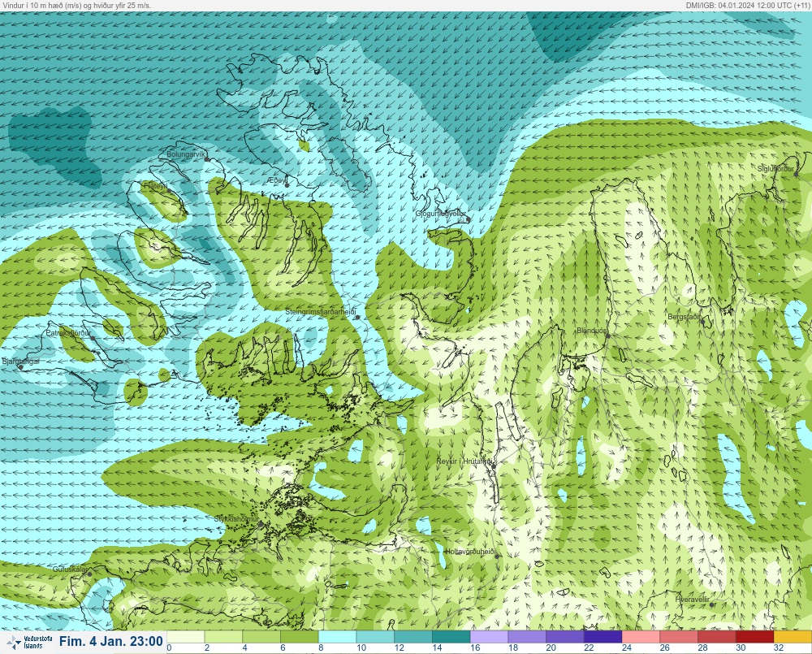The height and width of the screenshot is (654, 812).
Task: Pick the 28–30 m/s red swatch
Action: pyautogui.click(x=717, y=637)
